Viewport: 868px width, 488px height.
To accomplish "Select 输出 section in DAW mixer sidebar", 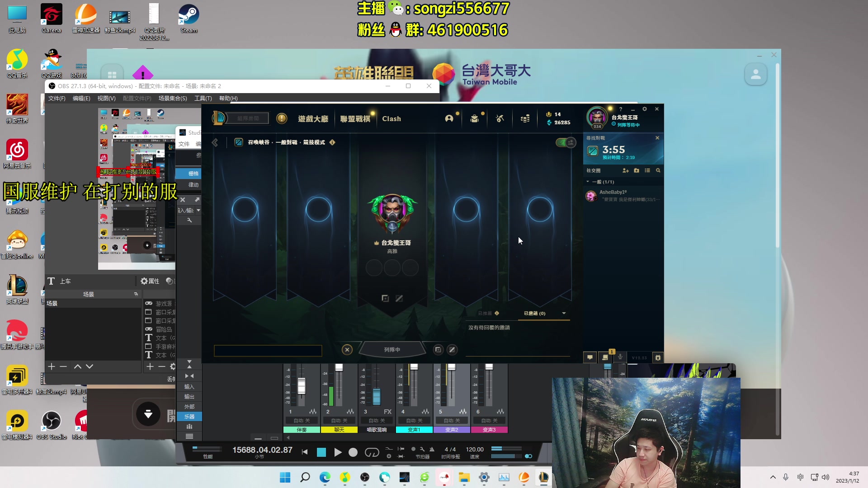I will [189, 397].
